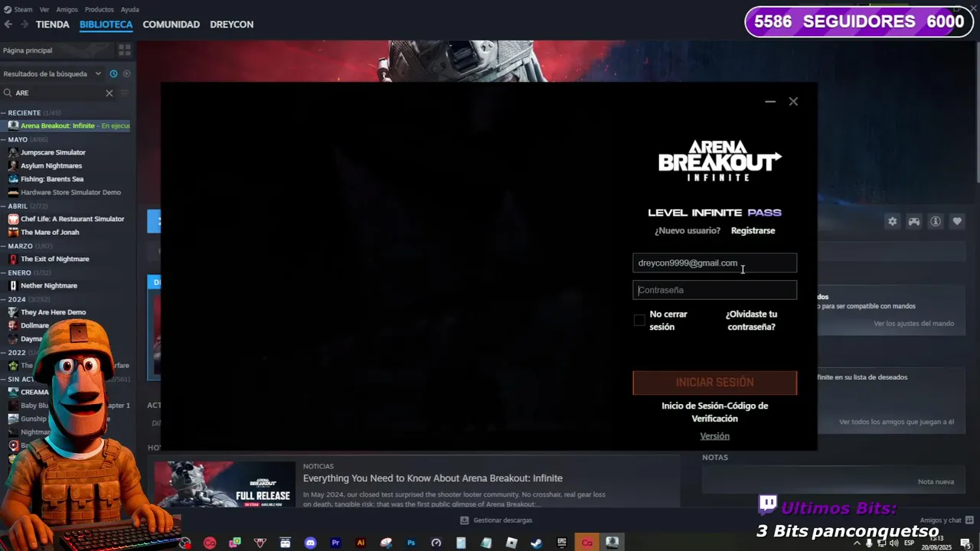
Task: Open Ver los ajustes del mando
Action: coord(913,324)
